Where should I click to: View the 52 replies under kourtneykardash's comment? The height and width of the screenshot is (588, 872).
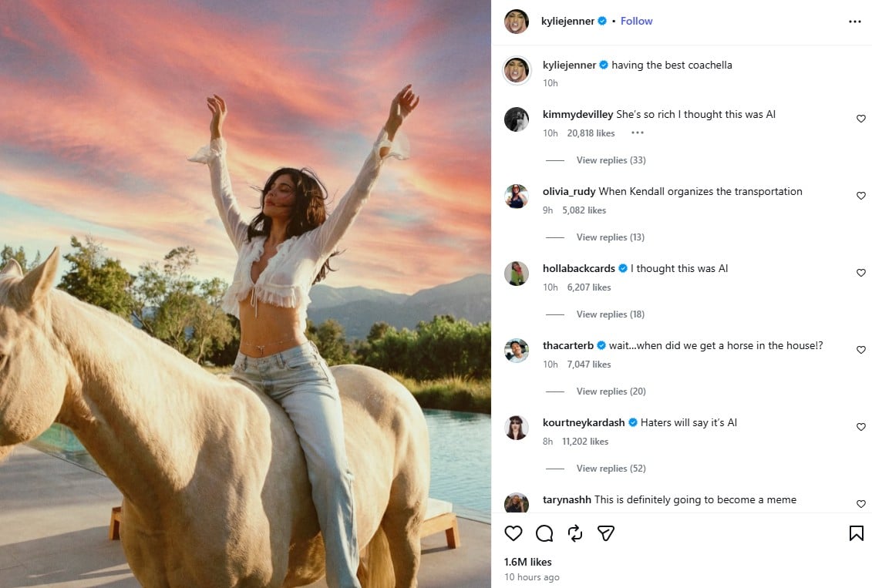coord(611,468)
